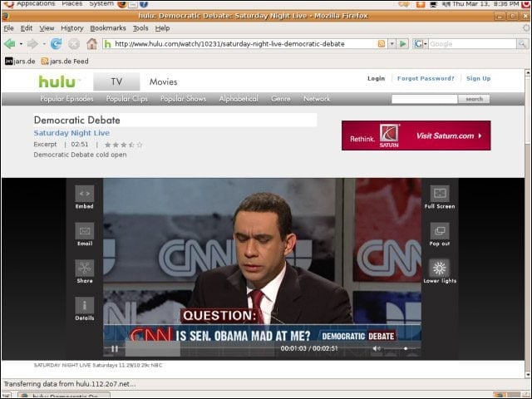The image size is (532, 399).
Task: Select the TV tab
Action: 116,81
